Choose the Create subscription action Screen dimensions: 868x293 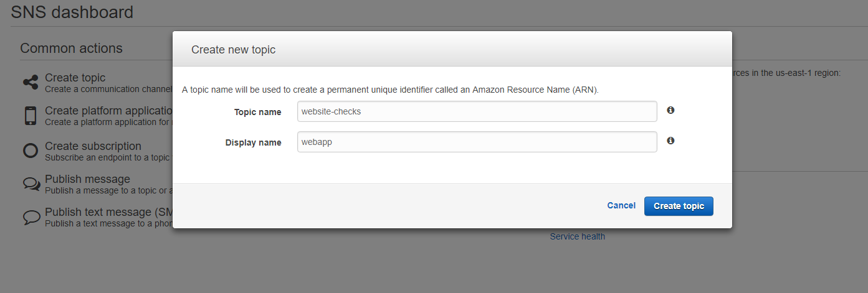pyautogui.click(x=93, y=146)
